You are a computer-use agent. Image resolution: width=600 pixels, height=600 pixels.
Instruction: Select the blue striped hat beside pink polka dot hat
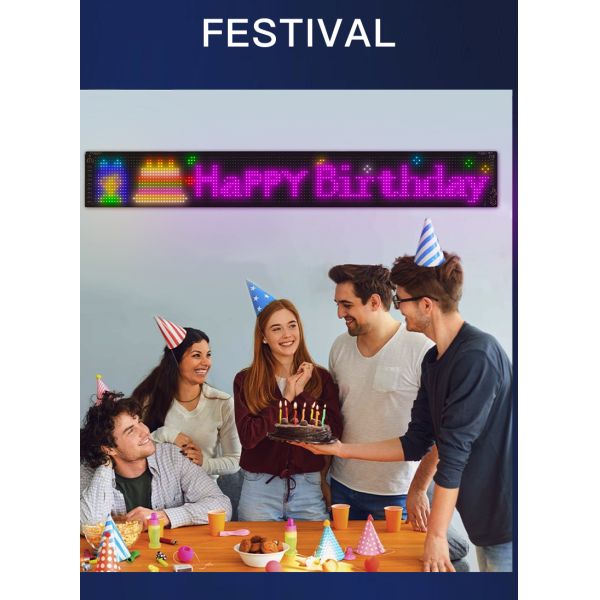click(328, 540)
